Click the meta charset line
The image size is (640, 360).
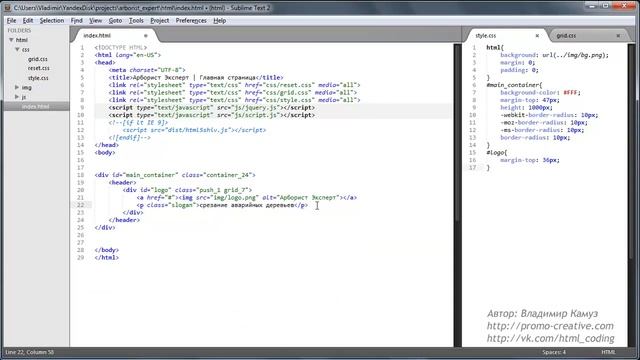pos(147,70)
